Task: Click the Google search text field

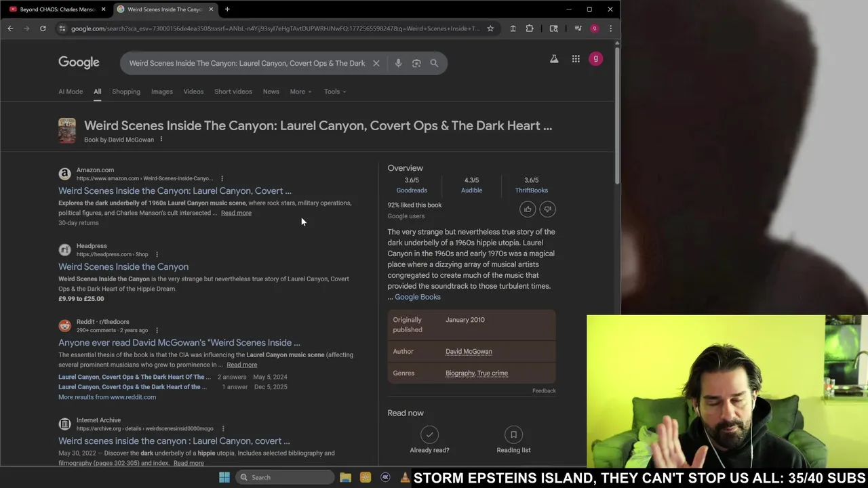Action: click(x=247, y=63)
